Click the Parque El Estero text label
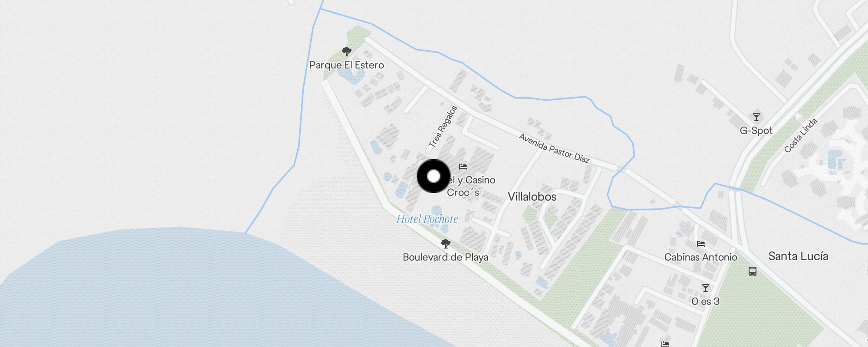 [346, 65]
